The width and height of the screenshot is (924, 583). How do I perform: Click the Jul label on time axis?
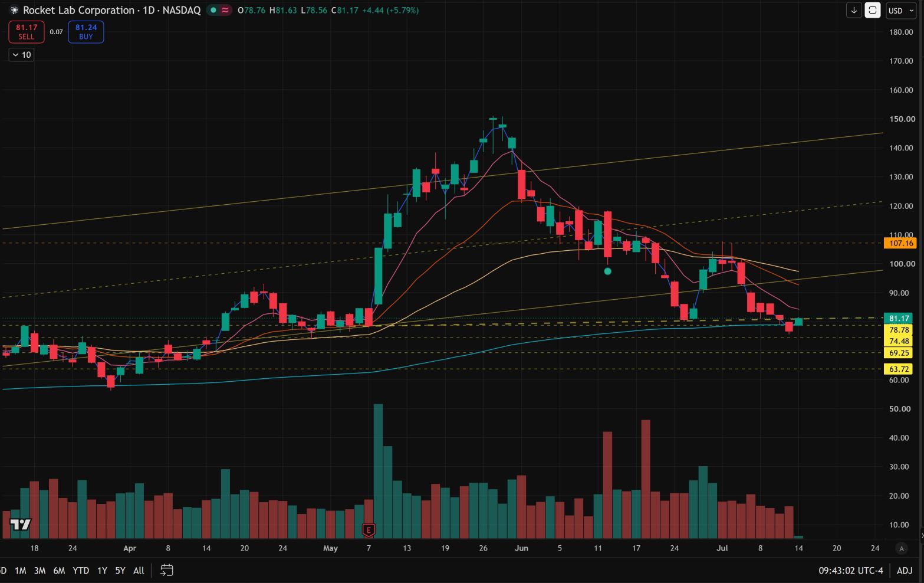click(x=722, y=548)
